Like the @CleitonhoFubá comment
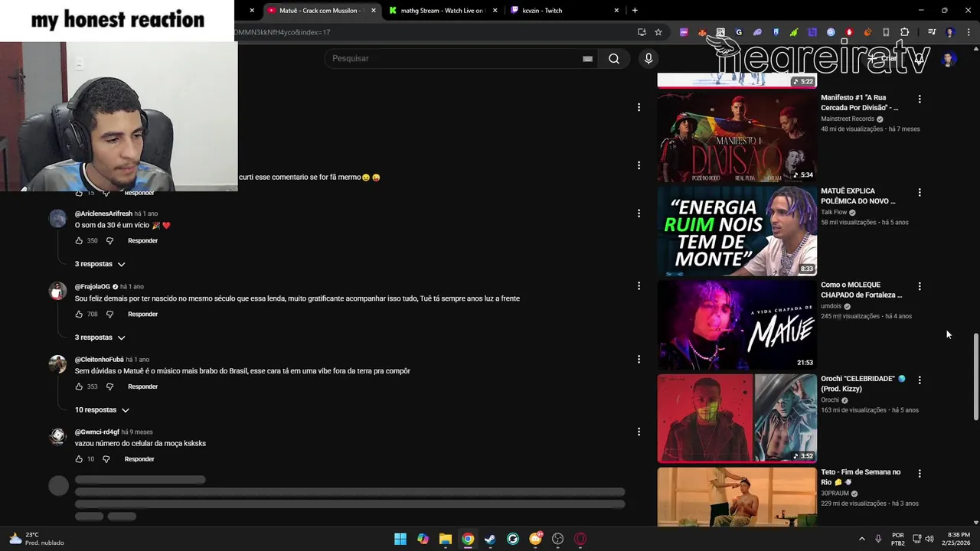 79,386
